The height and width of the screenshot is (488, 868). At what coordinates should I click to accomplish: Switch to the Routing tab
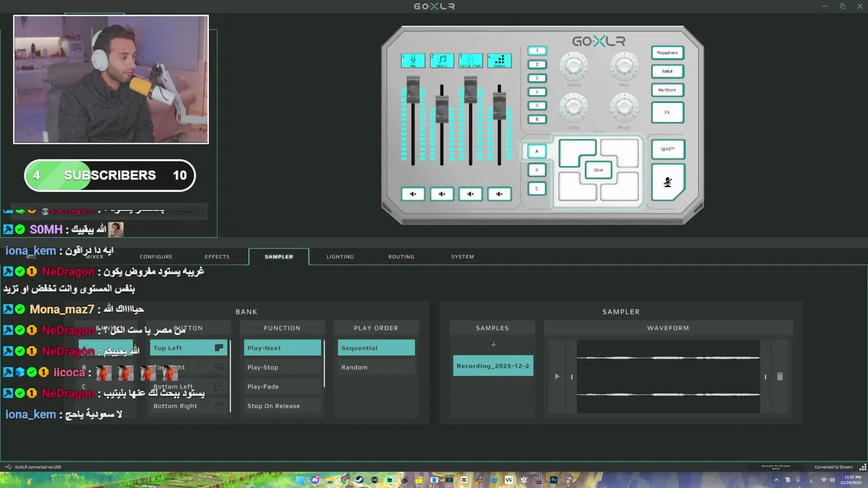pos(401,257)
